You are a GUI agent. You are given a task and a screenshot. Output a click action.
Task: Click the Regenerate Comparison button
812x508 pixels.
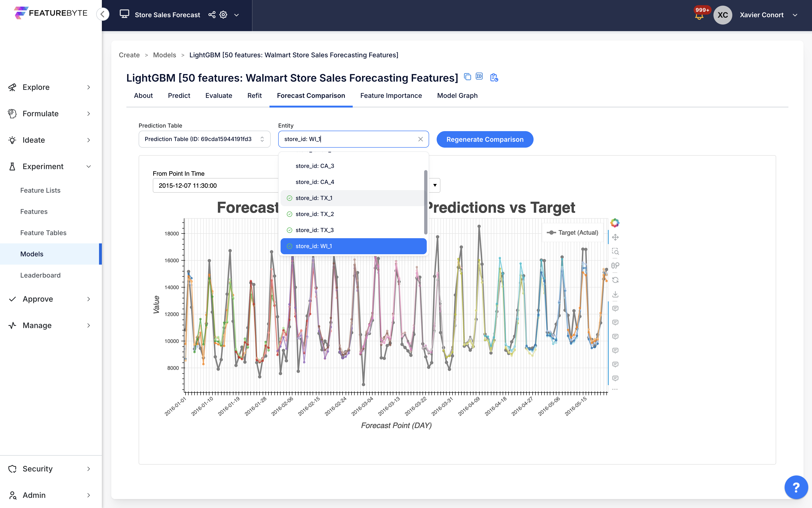point(485,139)
